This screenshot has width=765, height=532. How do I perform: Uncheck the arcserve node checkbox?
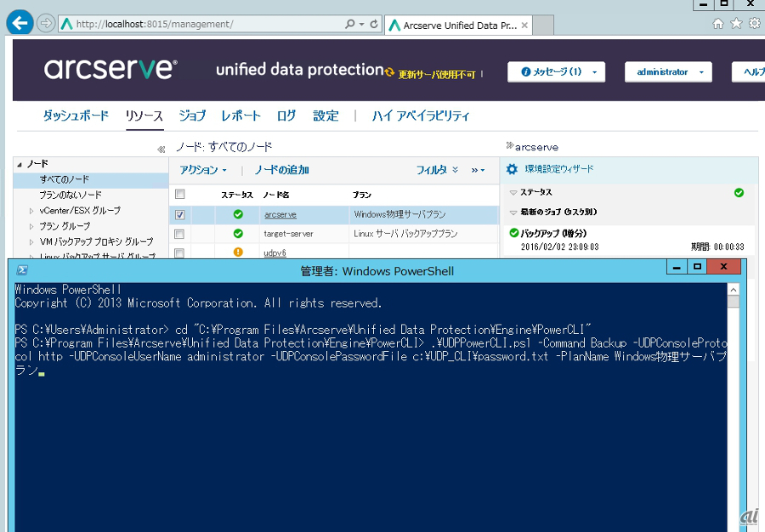(x=180, y=214)
